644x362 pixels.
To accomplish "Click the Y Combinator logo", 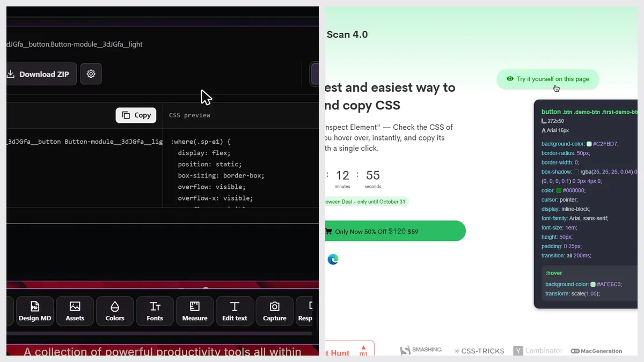I will 538,351.
